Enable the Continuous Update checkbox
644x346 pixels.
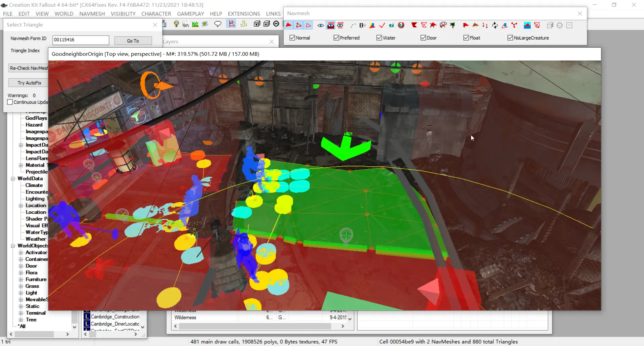[x=10, y=102]
